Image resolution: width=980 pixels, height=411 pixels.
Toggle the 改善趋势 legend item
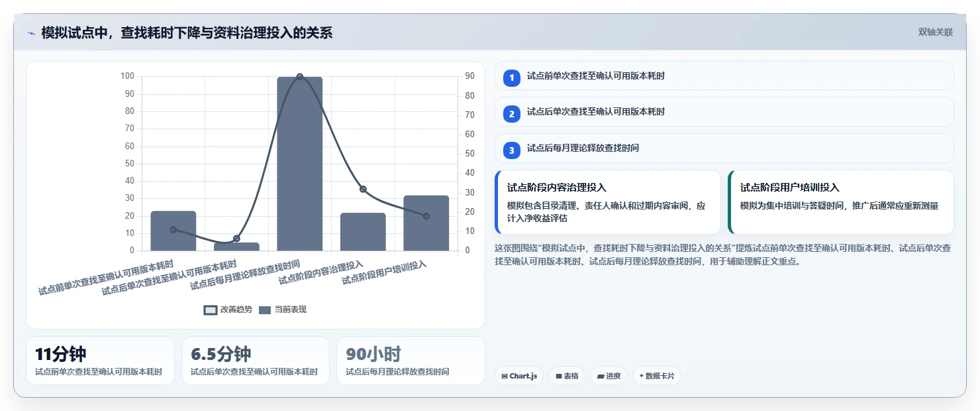228,310
